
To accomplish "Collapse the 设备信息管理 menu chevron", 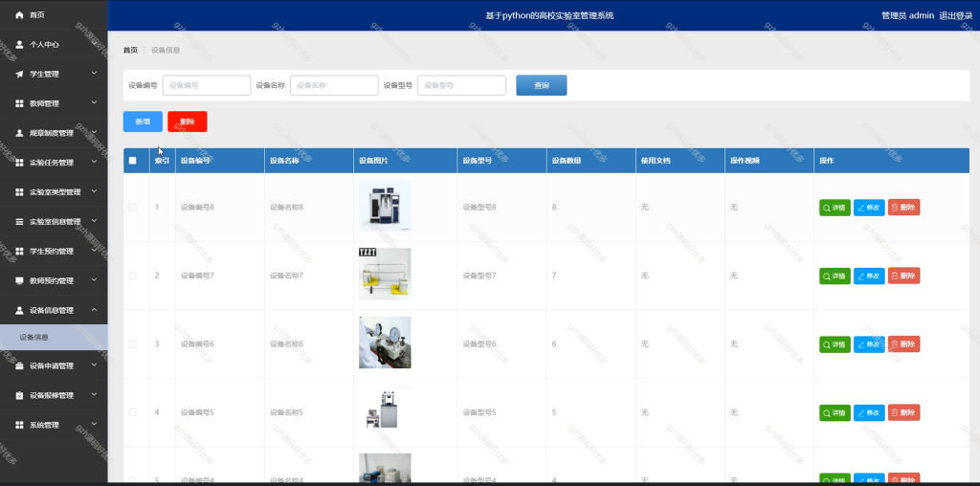I will 94,309.
